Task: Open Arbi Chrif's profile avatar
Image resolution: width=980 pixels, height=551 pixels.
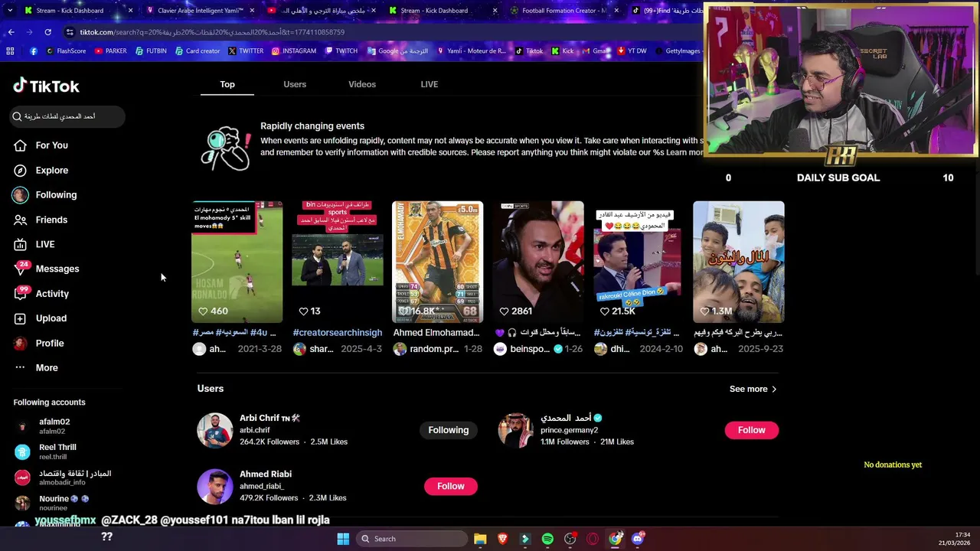Action: coord(215,430)
